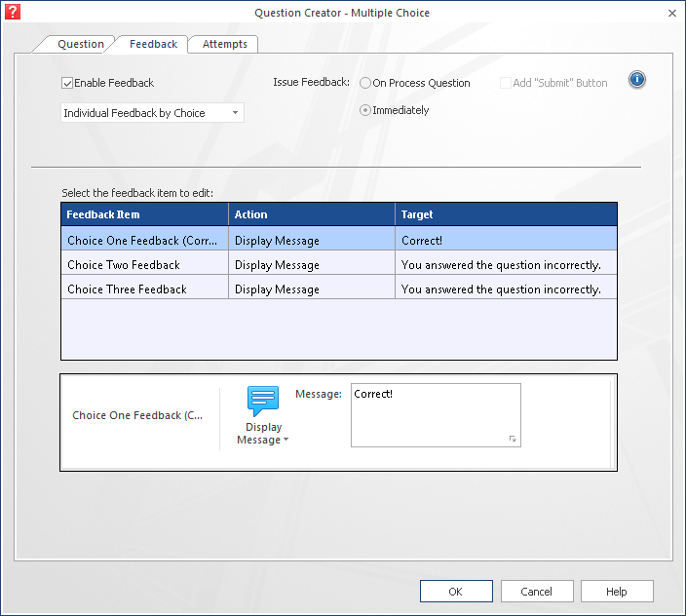Screen dimensions: 686x616
Task: Click Choice Two's Display Message action cell
Action: click(312, 263)
